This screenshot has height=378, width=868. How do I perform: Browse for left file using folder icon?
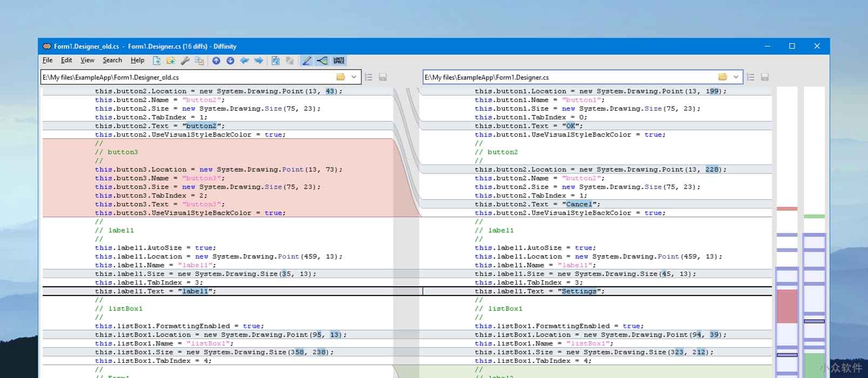pos(341,77)
